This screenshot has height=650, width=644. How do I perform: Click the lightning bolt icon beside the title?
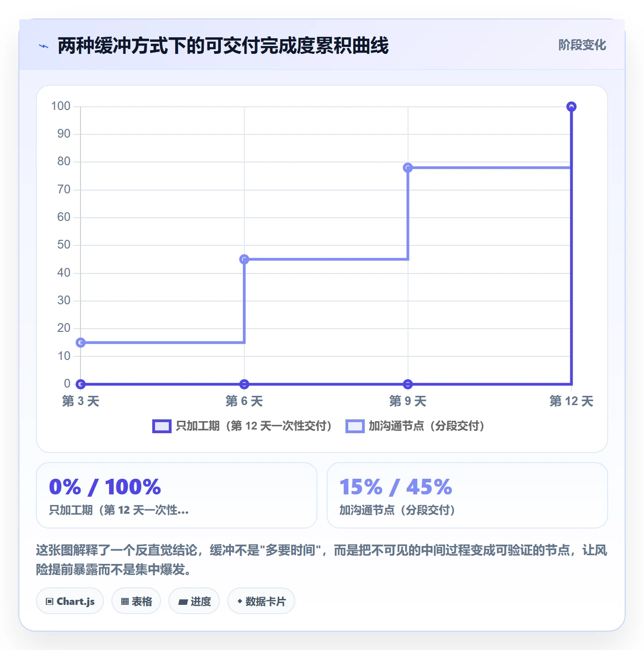tap(44, 46)
